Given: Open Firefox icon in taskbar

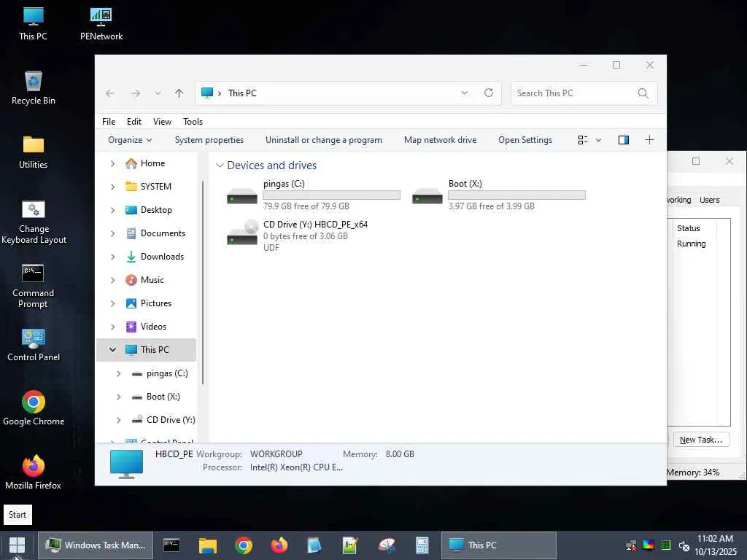Looking at the screenshot, I should pyautogui.click(x=279, y=545).
